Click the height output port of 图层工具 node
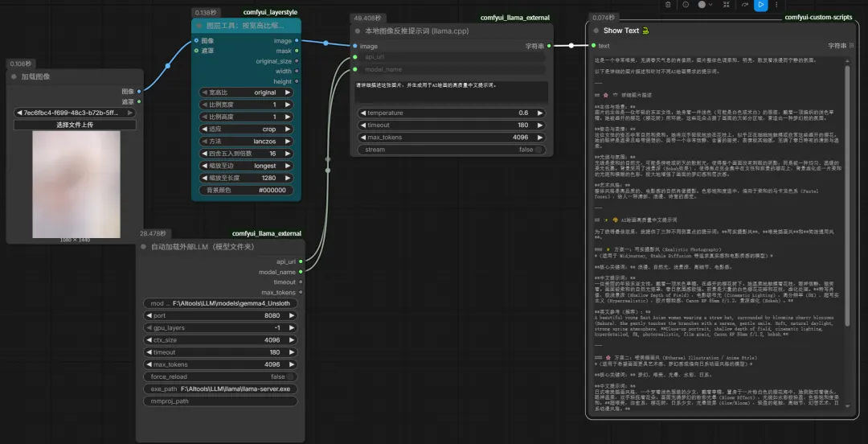 [297, 81]
